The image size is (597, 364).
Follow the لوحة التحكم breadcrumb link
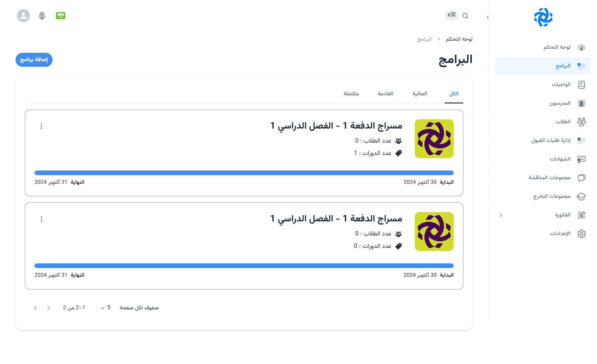[459, 39]
